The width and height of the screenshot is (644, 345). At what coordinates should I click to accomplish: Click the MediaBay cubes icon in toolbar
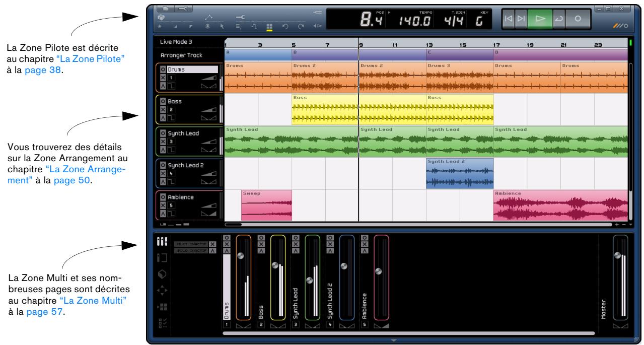pos(162,18)
